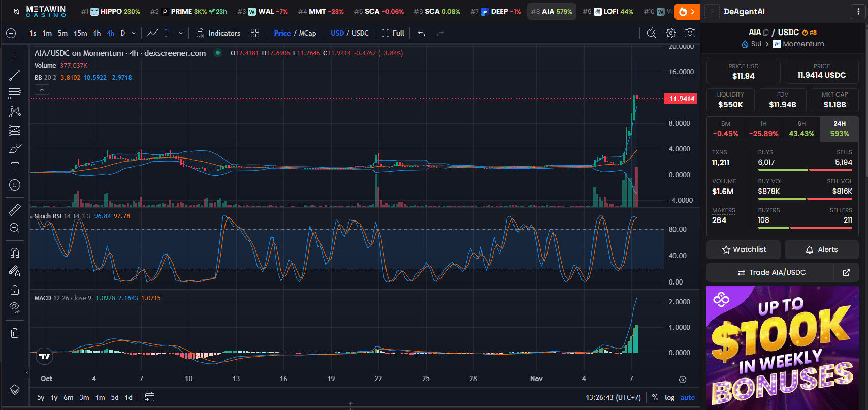Select the trend line drawing tool
Viewport: 868px width, 410px height.
(x=15, y=75)
